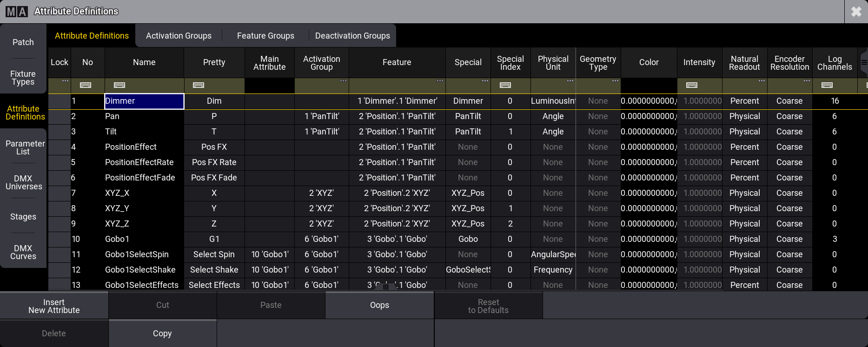The image size is (868, 347).
Task: Open the Special column filter dropdown
Action: click(x=485, y=81)
